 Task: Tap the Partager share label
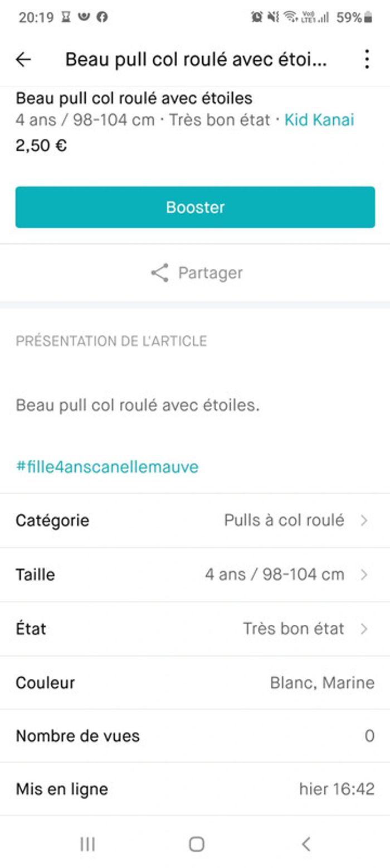coord(210,273)
